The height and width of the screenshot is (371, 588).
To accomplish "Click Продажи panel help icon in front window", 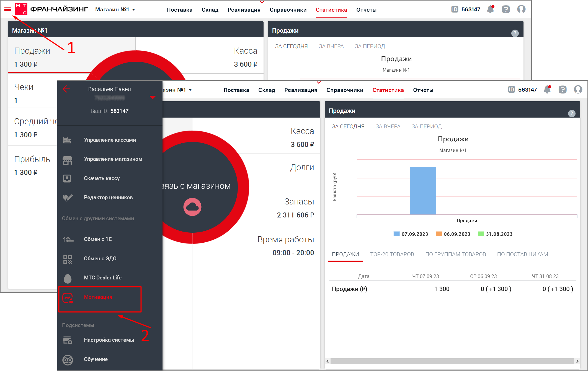I will point(572,113).
